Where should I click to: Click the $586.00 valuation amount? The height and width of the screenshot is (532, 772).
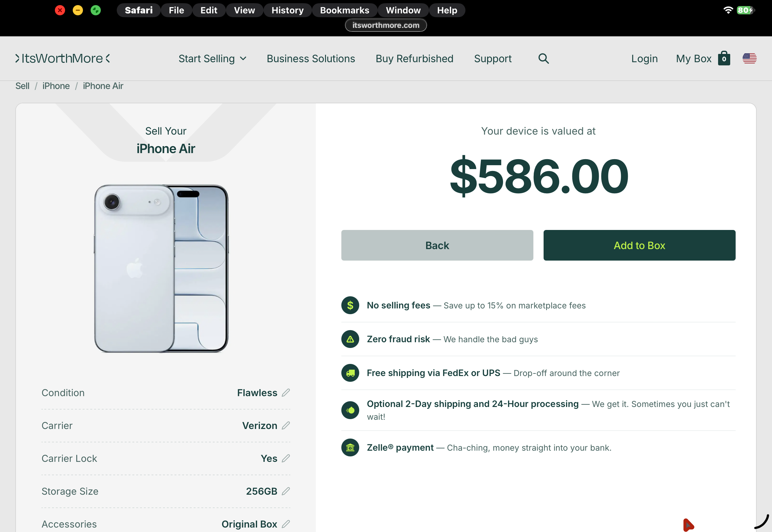tap(539, 176)
